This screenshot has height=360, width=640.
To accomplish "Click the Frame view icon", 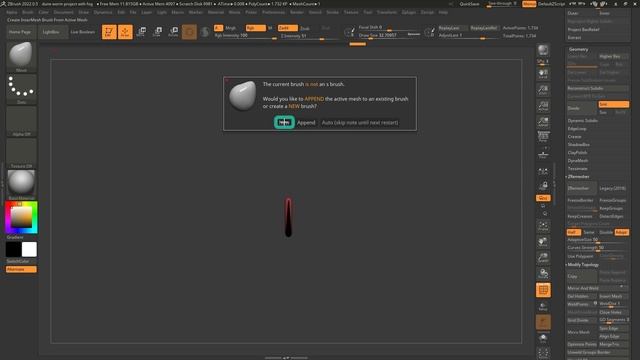I will [x=543, y=226].
